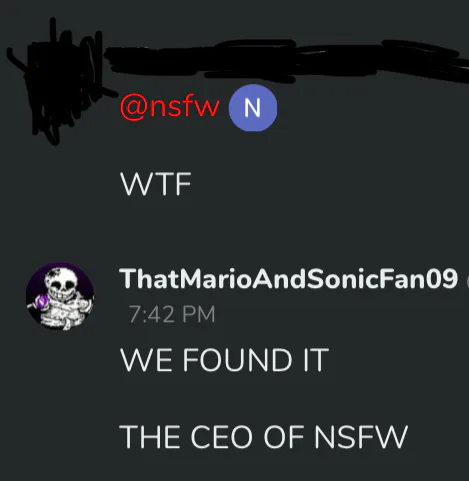This screenshot has height=481, width=469.
Task: Click the letter N inside the blue circle
Action: (252, 108)
